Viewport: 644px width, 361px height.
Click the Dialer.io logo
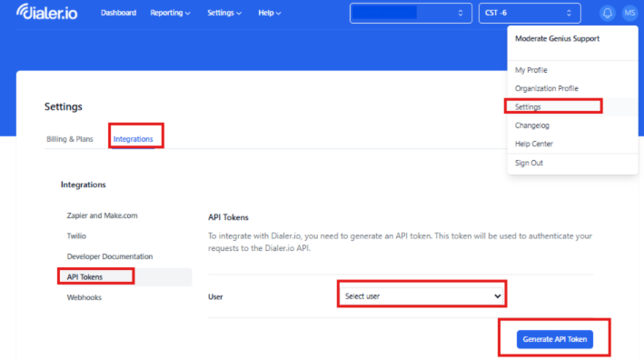[47, 13]
